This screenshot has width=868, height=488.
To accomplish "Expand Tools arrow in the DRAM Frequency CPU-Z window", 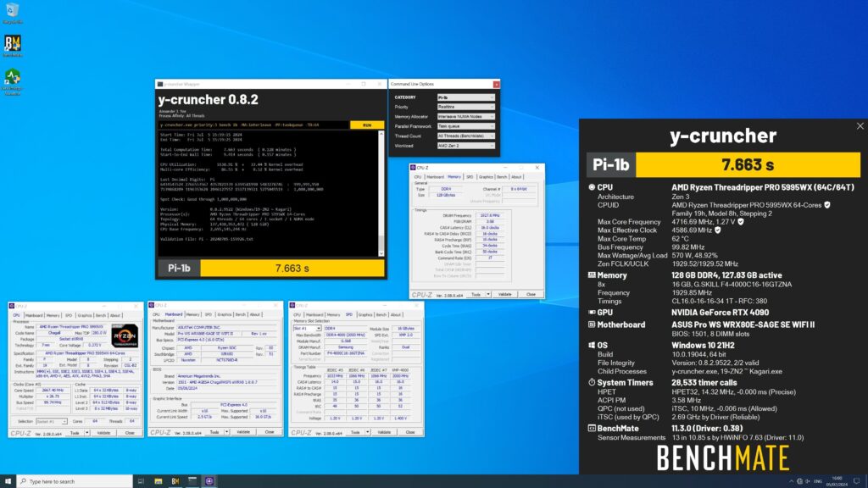I will click(488, 294).
